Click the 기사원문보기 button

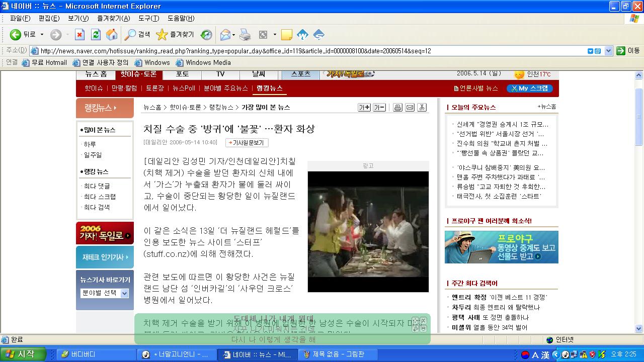pos(247,143)
